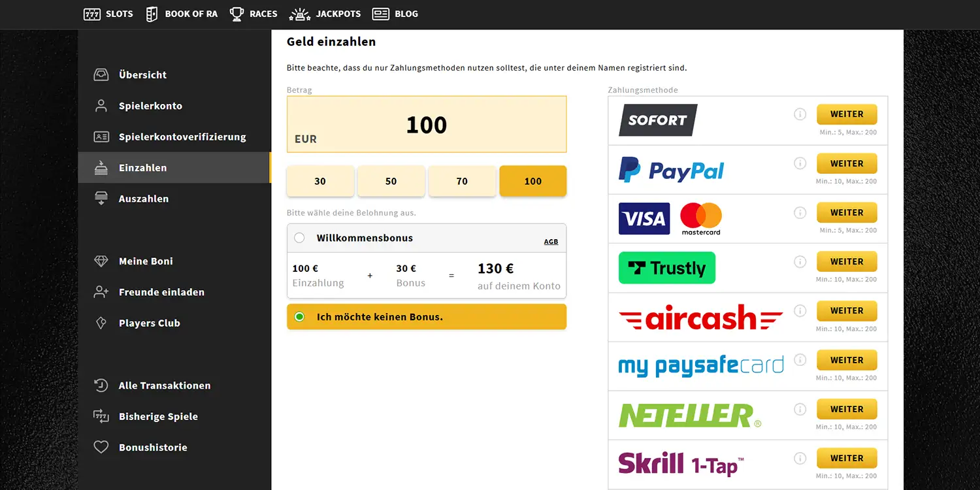
Task: Select the Willkommensbonus radio button
Action: 299,238
